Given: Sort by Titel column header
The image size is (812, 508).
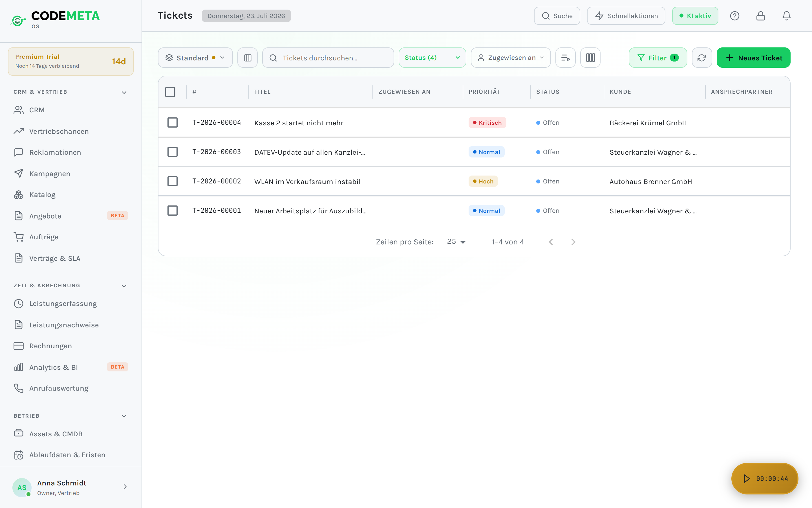Looking at the screenshot, I should pos(262,92).
